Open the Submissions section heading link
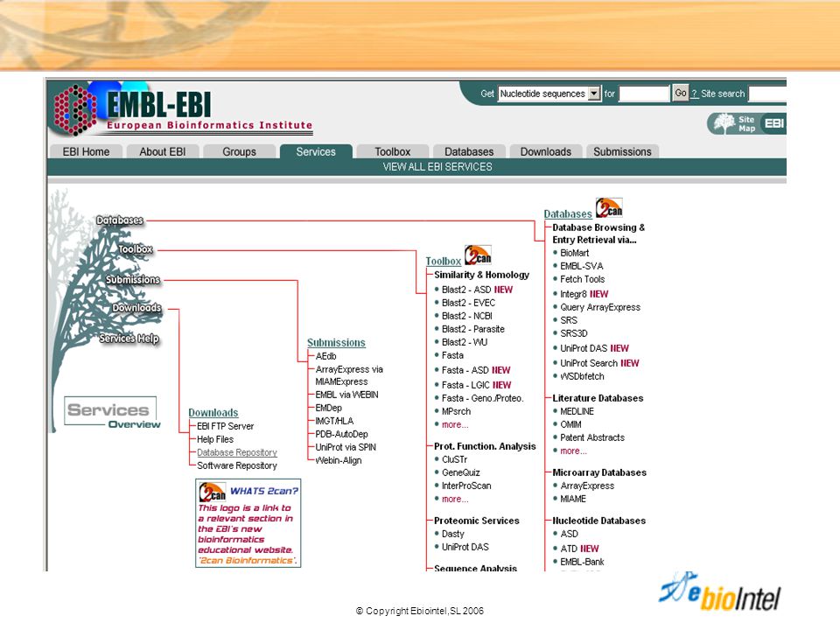840x630 pixels. (x=336, y=342)
